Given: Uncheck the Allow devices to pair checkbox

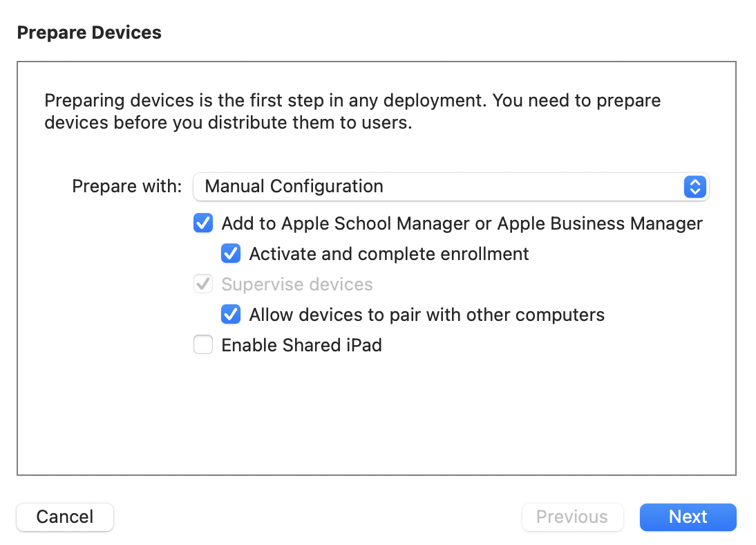Looking at the screenshot, I should coord(231,315).
